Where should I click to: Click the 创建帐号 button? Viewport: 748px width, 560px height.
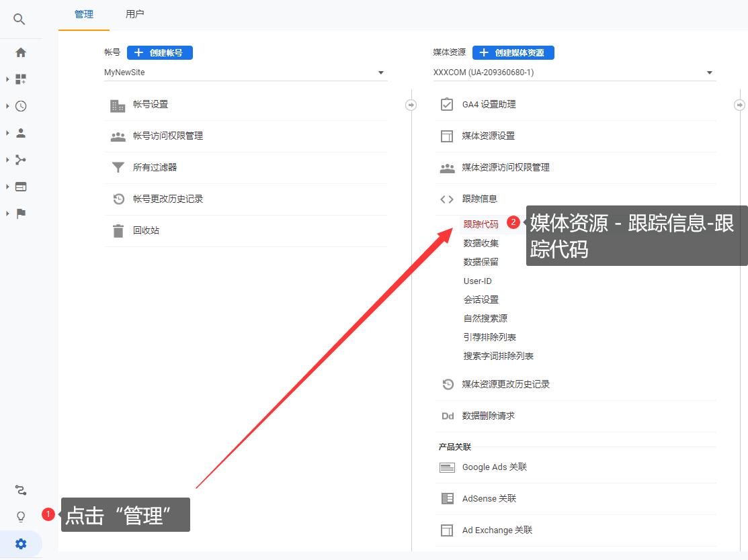159,52
